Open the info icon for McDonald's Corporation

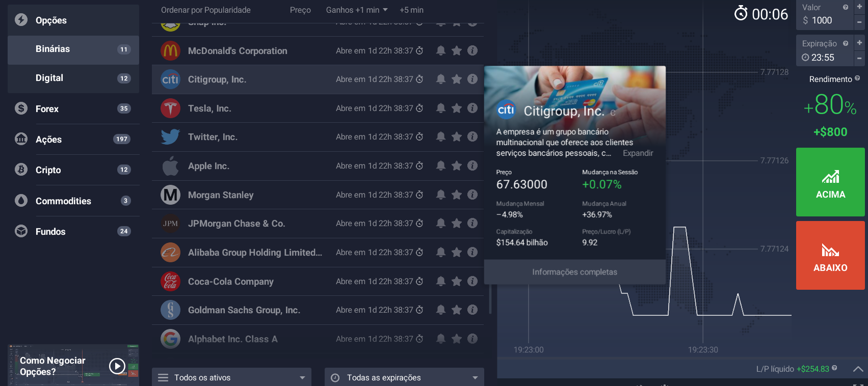pos(472,50)
